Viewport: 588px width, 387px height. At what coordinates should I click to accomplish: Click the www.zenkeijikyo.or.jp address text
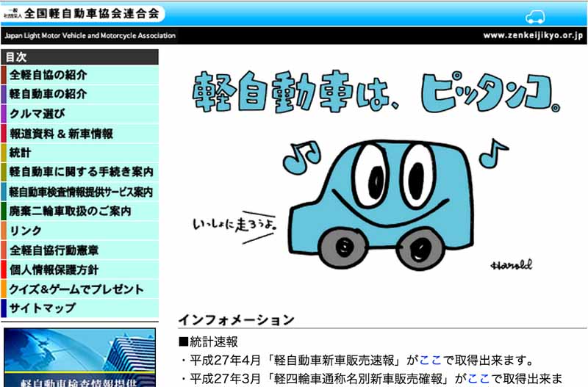pyautogui.click(x=533, y=35)
